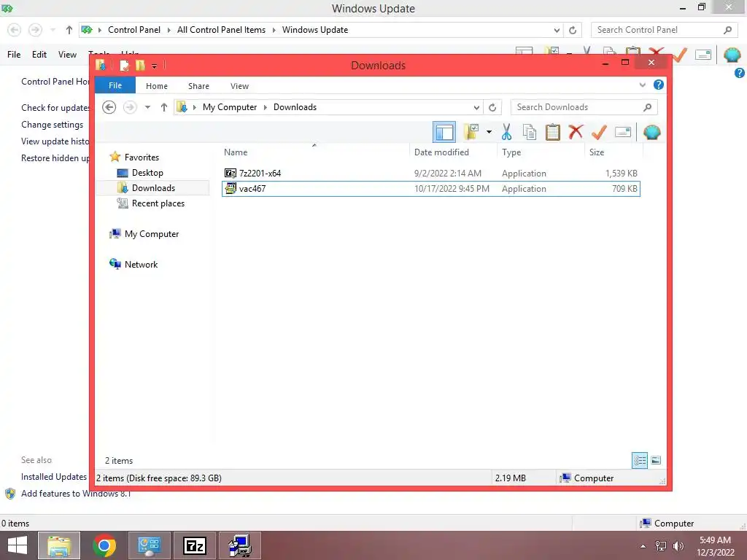Click Installed Updates link
The height and width of the screenshot is (560, 747).
pos(54,477)
